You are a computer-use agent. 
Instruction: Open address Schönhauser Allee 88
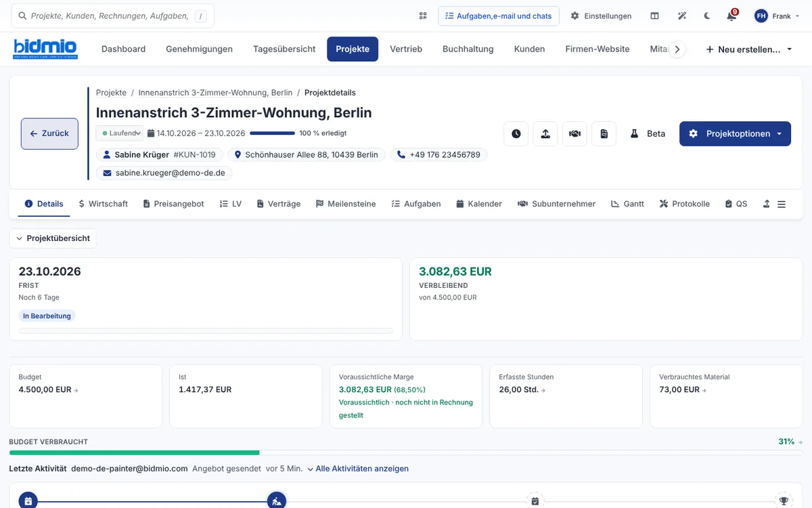coord(306,154)
